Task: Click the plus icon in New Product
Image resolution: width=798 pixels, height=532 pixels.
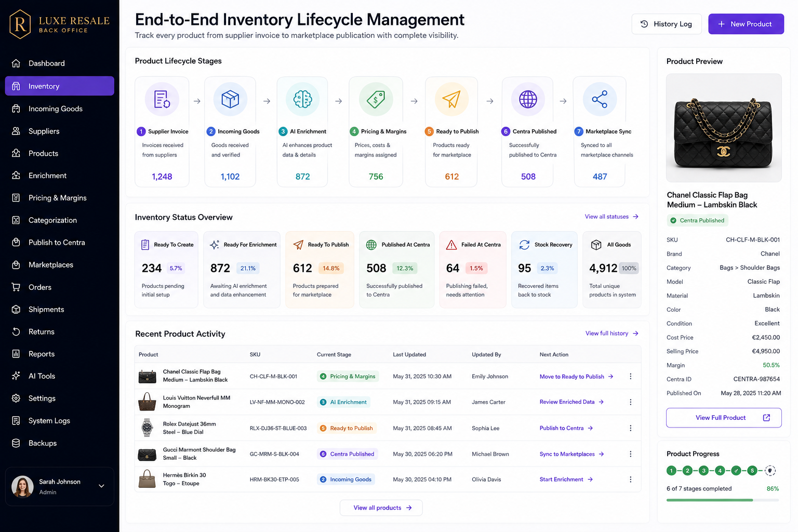Action: tap(721, 24)
